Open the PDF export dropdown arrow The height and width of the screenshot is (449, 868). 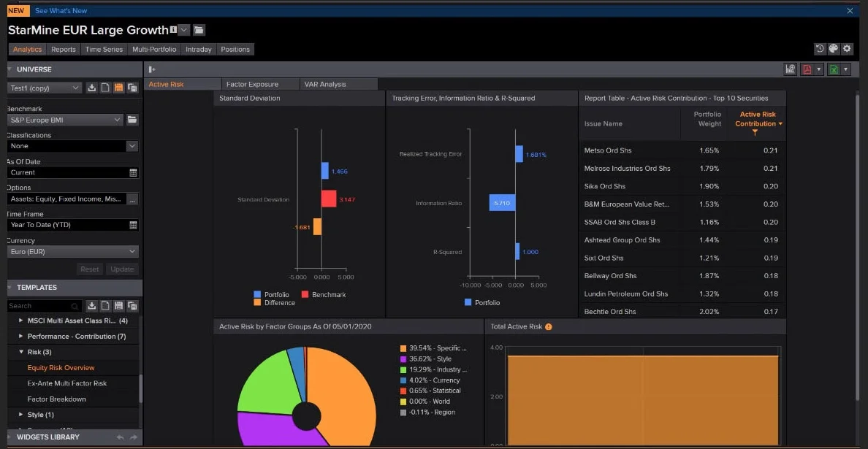(x=819, y=69)
